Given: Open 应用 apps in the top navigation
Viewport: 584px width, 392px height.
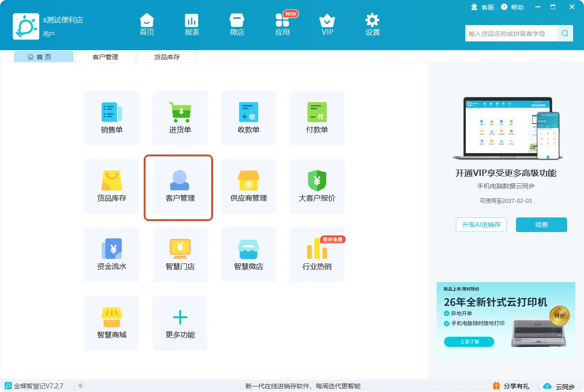Looking at the screenshot, I should point(282,25).
